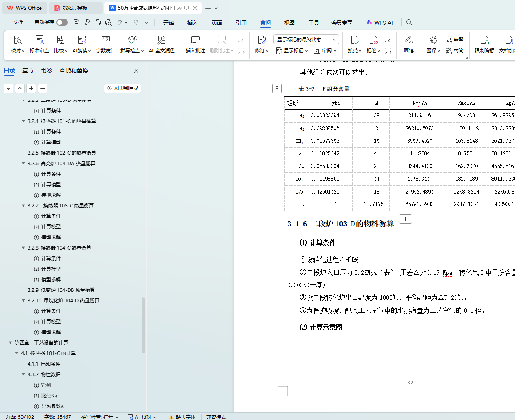Close the navigation pane

(136, 71)
